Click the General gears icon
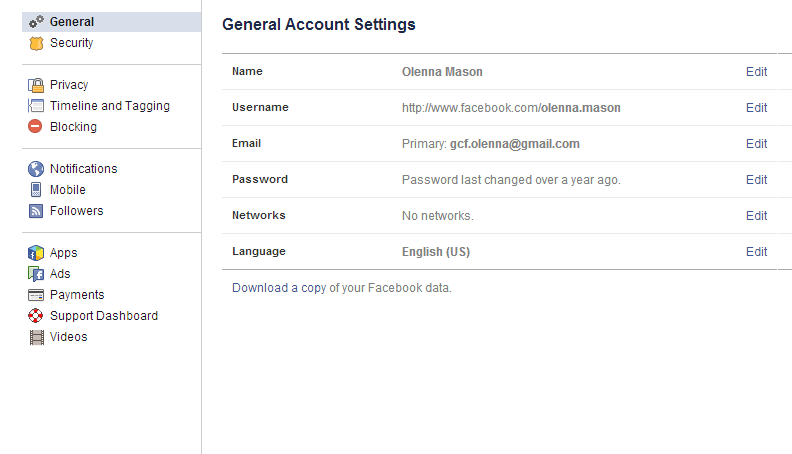 [x=36, y=22]
